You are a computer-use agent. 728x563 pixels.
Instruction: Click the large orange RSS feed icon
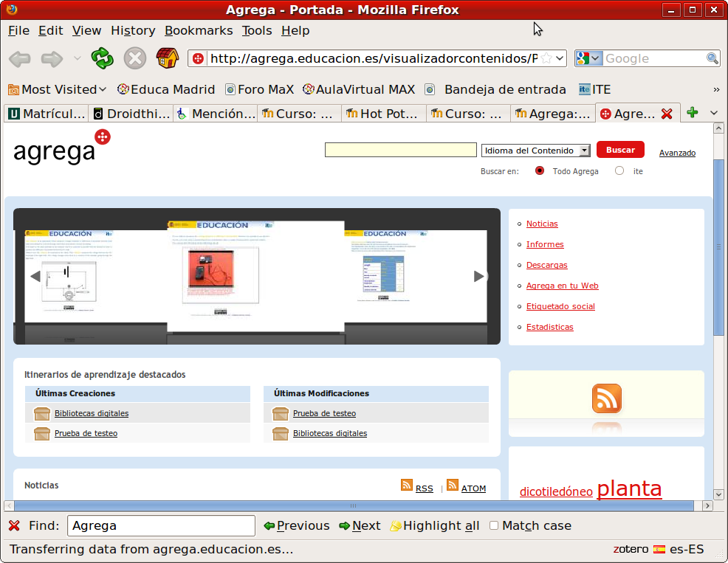(607, 398)
